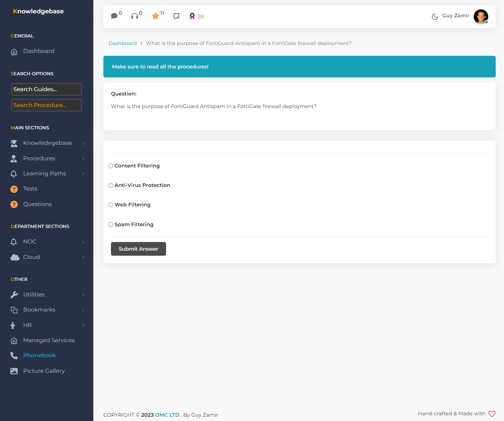Click the Utilities wrench icon
504x421 pixels.
pyautogui.click(x=14, y=295)
